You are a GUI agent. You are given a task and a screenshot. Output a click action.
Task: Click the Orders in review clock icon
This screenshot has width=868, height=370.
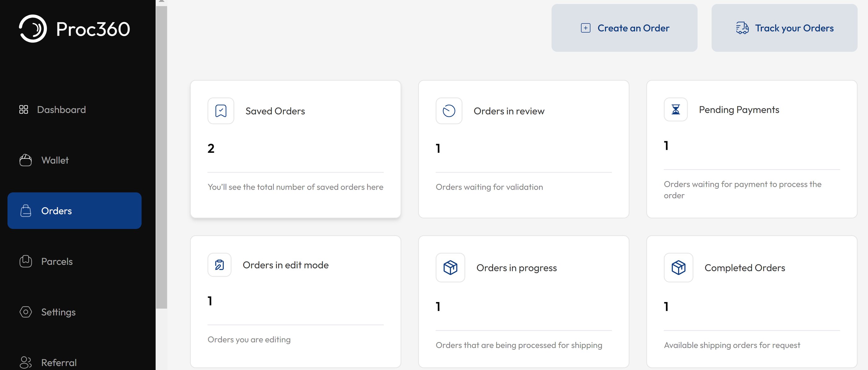449,111
